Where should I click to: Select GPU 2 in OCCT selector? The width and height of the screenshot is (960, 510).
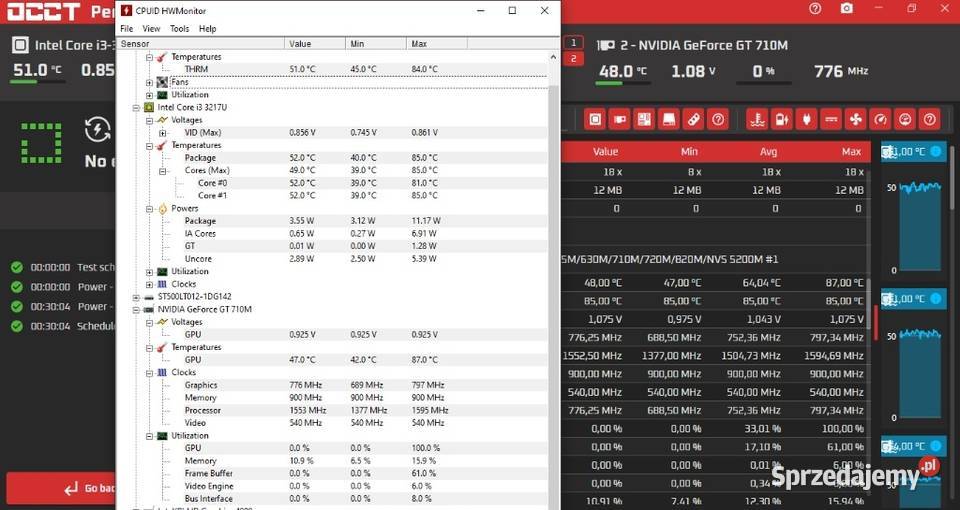(x=573, y=59)
